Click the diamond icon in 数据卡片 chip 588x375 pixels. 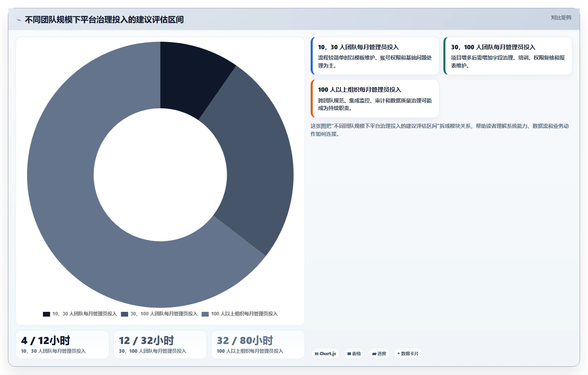tap(398, 354)
